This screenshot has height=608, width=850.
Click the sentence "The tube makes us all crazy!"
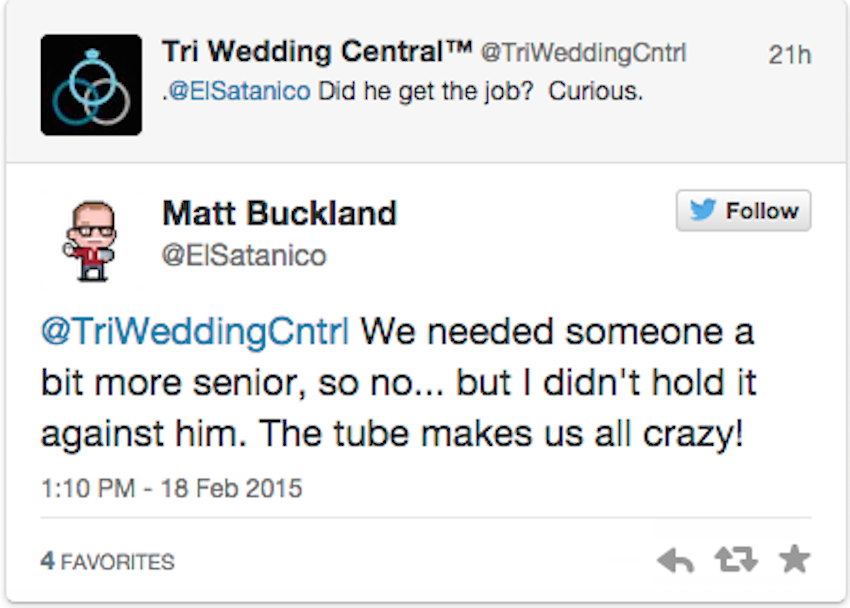click(x=501, y=434)
